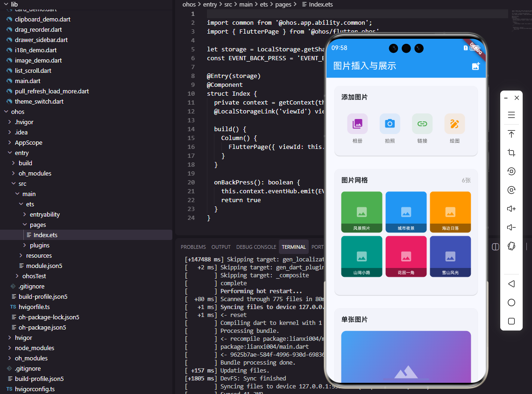Open image_demo.dart file
The height and width of the screenshot is (394, 532).
tap(38, 60)
